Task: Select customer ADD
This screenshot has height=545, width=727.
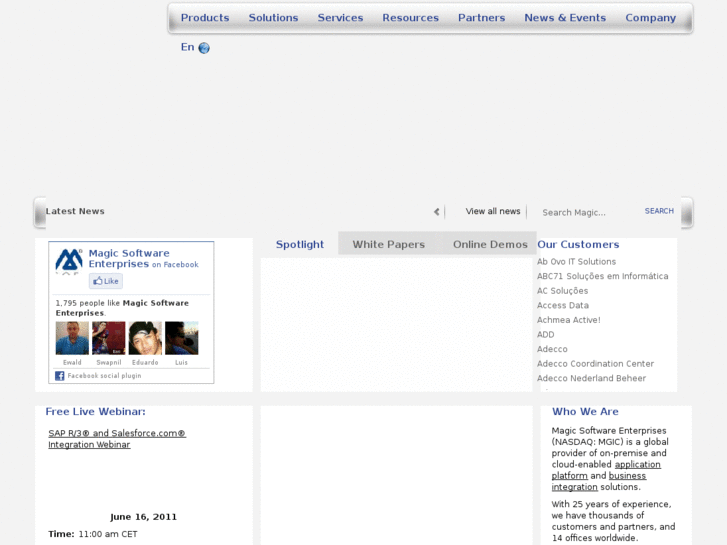Action: click(x=546, y=334)
